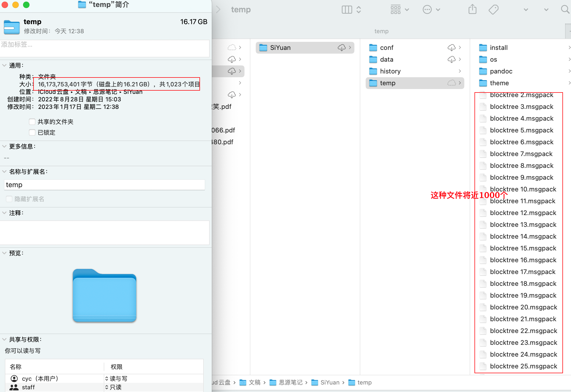Image resolution: width=571 pixels, height=392 pixels.
Task: Click iCloud download icon beside conf folder
Action: point(451,48)
